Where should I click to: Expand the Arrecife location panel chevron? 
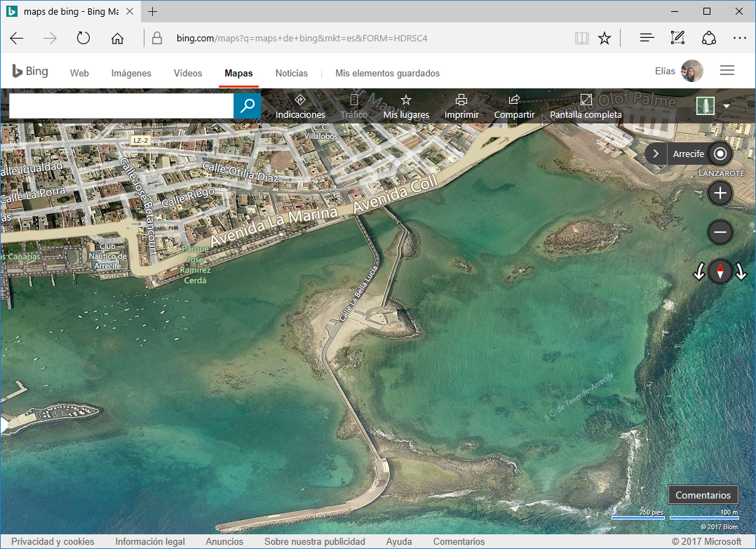tap(655, 154)
